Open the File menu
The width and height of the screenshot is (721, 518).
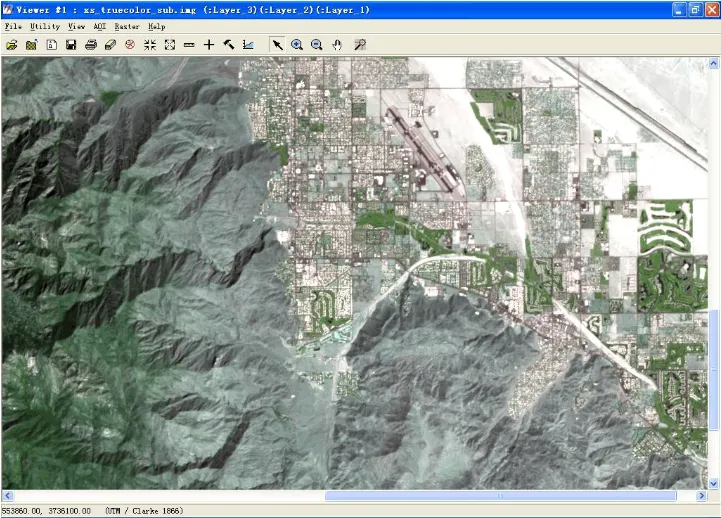[12, 26]
